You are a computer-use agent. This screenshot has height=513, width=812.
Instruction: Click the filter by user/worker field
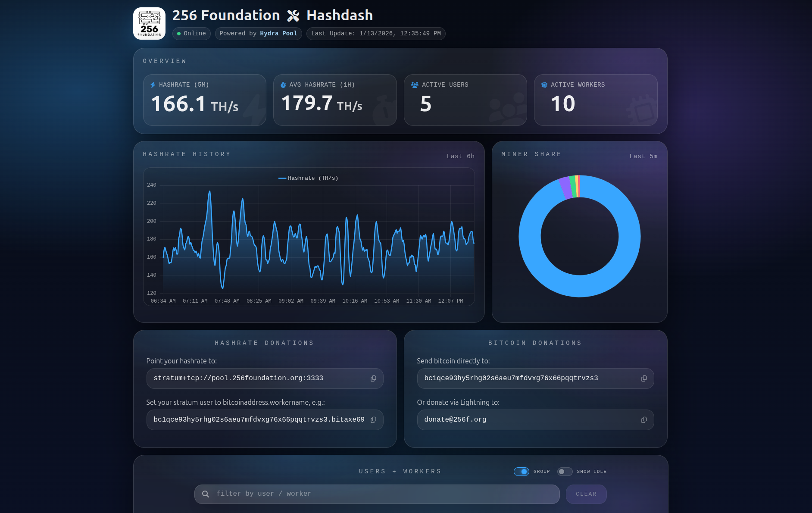[377, 494]
